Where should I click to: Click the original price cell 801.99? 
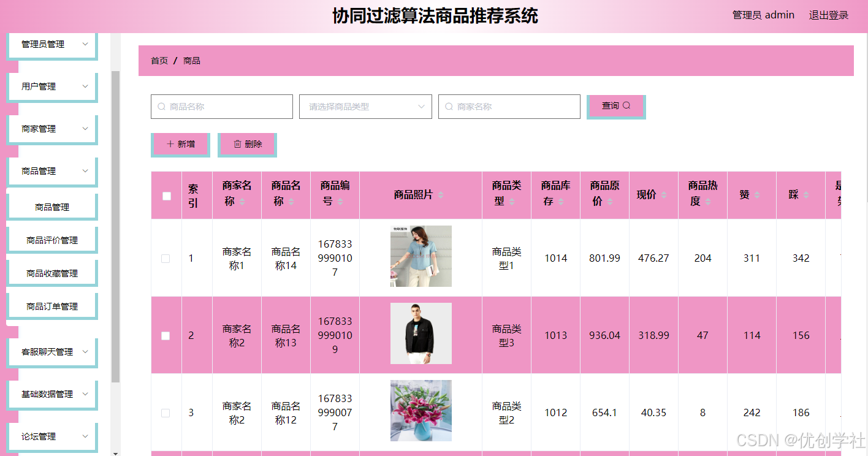coord(605,258)
